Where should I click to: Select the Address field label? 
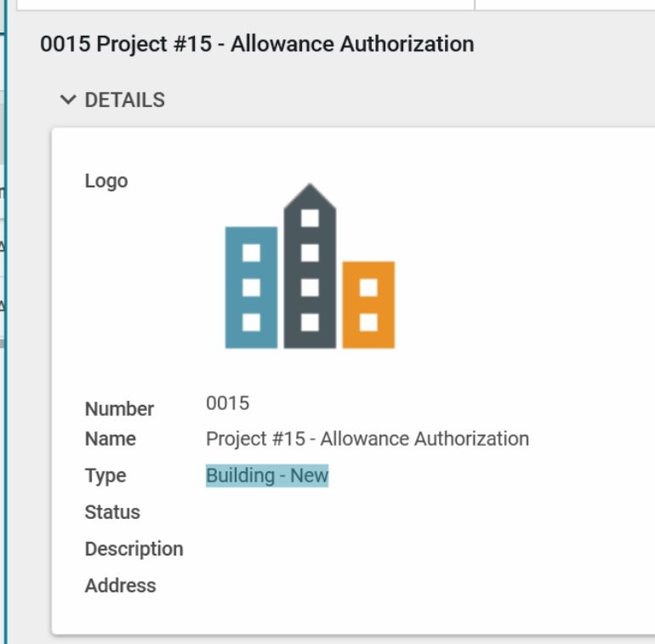[x=120, y=586]
